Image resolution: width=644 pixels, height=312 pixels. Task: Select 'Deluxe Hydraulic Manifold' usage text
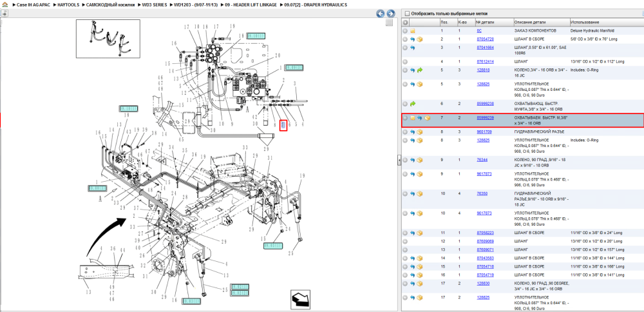592,31
